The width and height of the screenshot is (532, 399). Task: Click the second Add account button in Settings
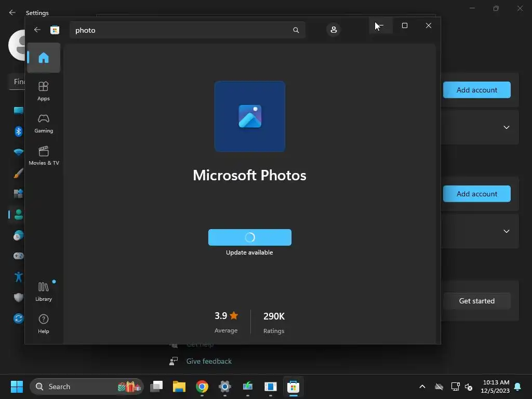pyautogui.click(x=477, y=194)
